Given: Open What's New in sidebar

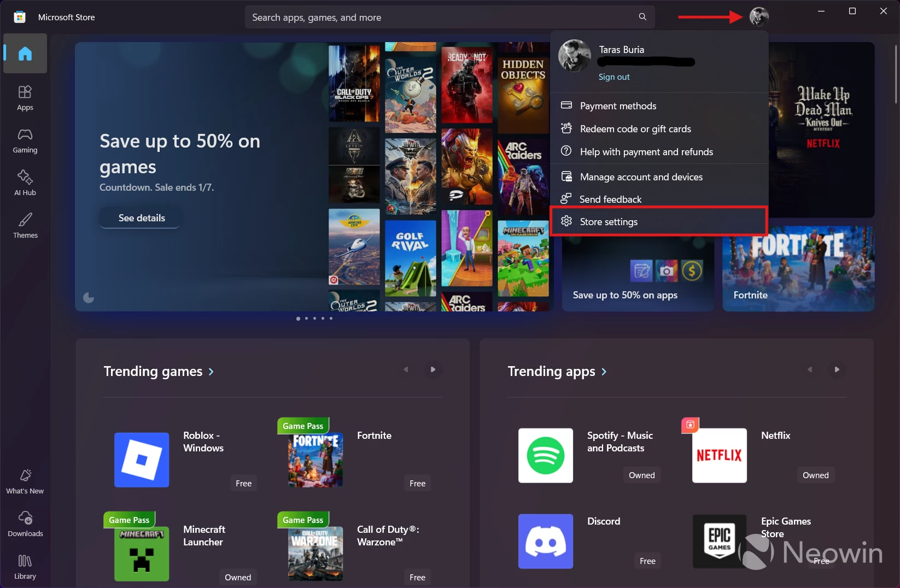Looking at the screenshot, I should [x=25, y=482].
